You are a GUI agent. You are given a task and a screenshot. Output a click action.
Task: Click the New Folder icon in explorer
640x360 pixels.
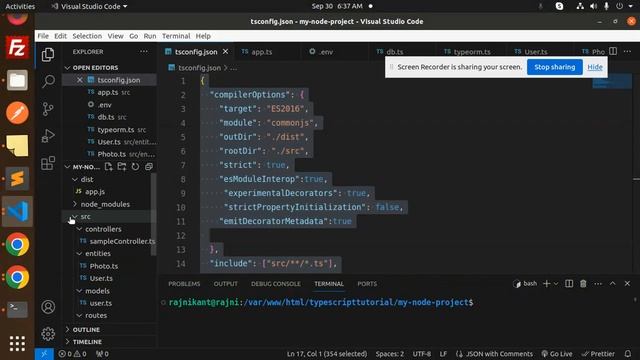122,167
